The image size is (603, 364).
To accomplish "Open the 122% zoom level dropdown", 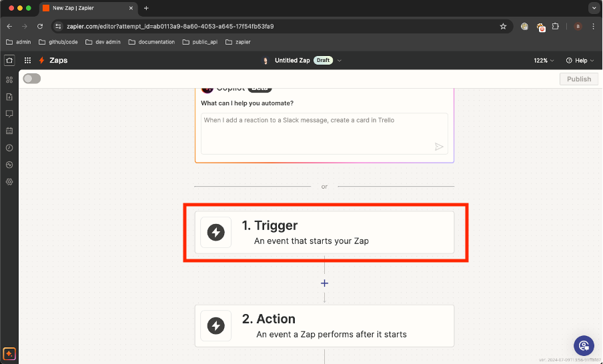I will [x=544, y=61].
